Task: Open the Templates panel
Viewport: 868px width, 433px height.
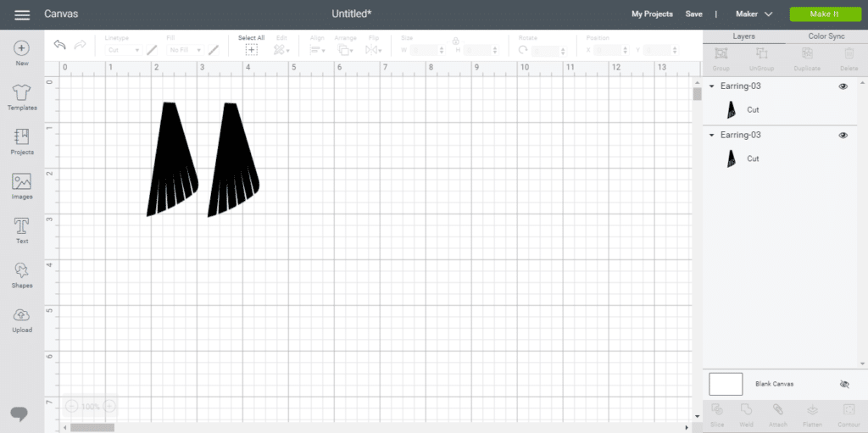Action: [x=22, y=93]
